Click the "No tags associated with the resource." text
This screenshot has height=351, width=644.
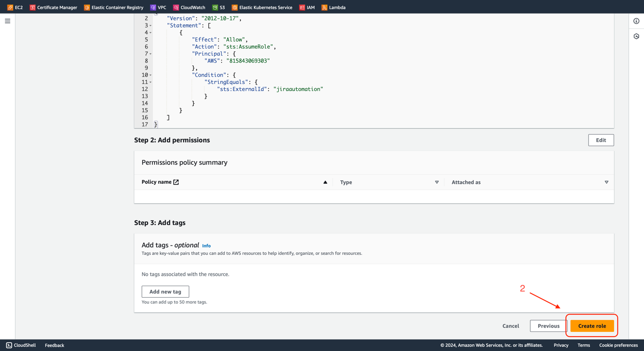[x=185, y=274]
